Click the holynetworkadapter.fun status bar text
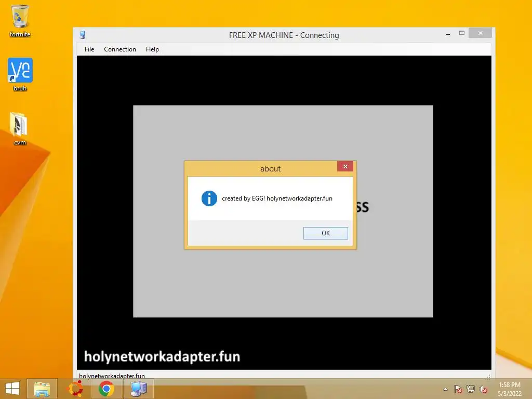The height and width of the screenshot is (399, 532). tap(112, 376)
